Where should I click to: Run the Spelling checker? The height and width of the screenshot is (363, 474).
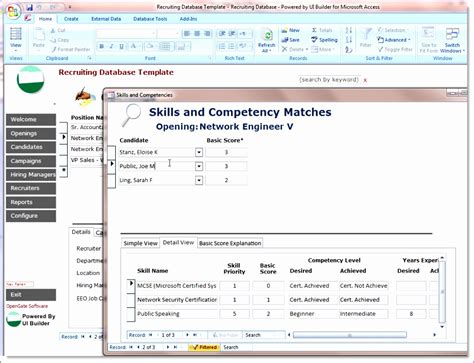point(324,40)
